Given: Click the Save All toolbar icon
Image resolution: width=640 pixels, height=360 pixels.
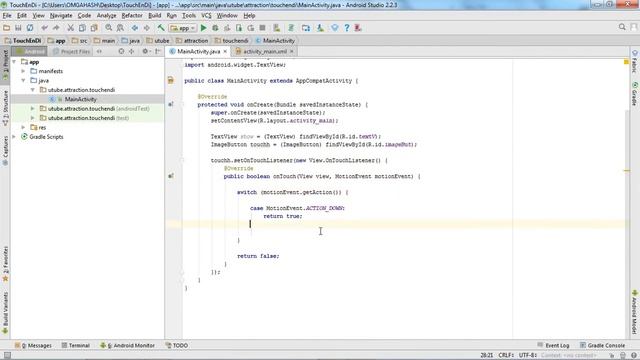Looking at the screenshot, I should tap(18, 28).
